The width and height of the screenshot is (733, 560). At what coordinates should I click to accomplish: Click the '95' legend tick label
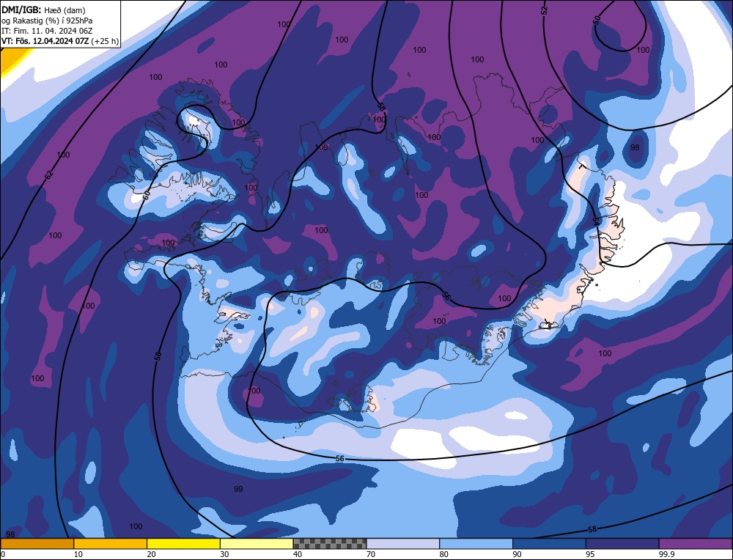(x=590, y=554)
